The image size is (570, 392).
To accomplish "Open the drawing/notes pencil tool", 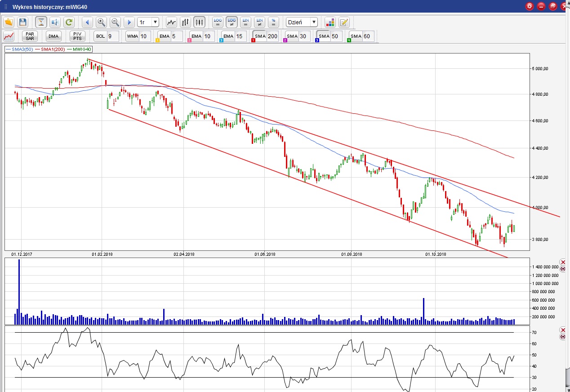I will click(x=344, y=22).
